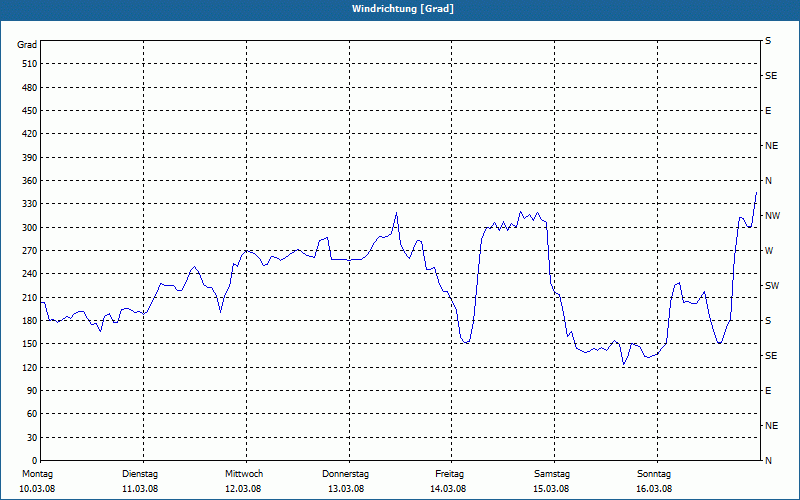The width and height of the screenshot is (800, 500).
Task: Click the 'Samstag' day label
Action: pos(552,474)
